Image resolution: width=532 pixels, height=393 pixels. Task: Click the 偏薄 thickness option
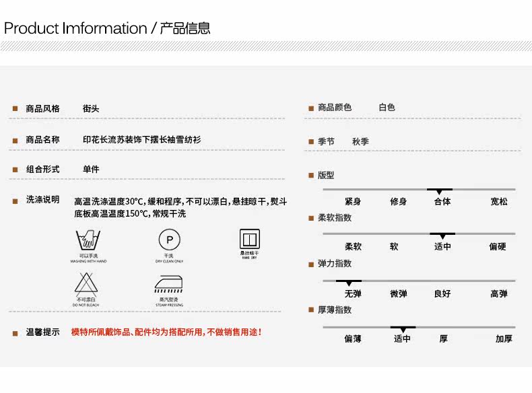pos(353,338)
